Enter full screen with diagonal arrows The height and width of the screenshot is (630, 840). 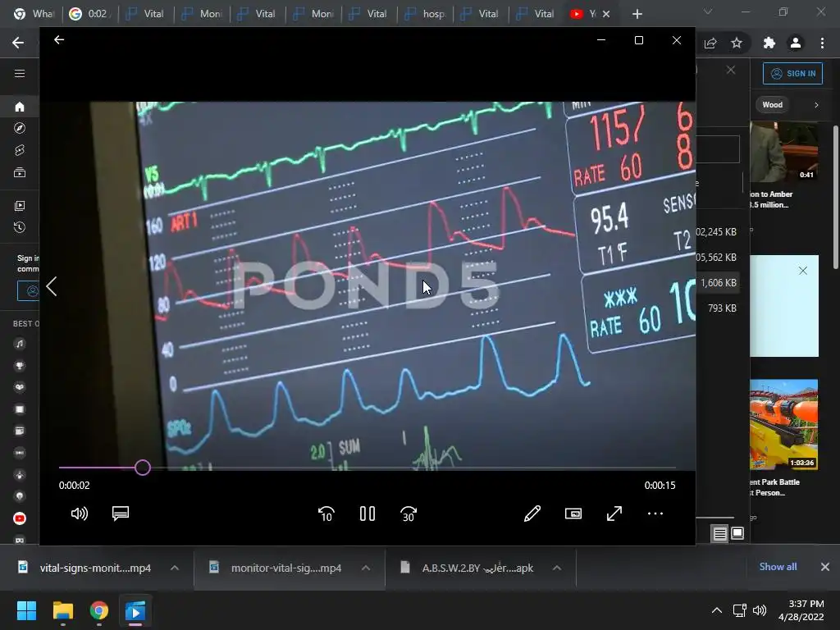[x=614, y=514]
